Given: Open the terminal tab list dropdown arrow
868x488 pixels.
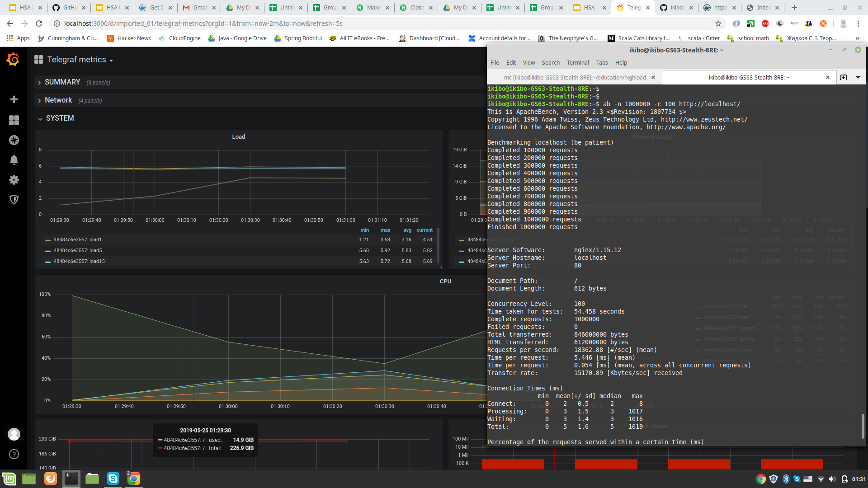Looking at the screenshot, I should coord(858,77).
